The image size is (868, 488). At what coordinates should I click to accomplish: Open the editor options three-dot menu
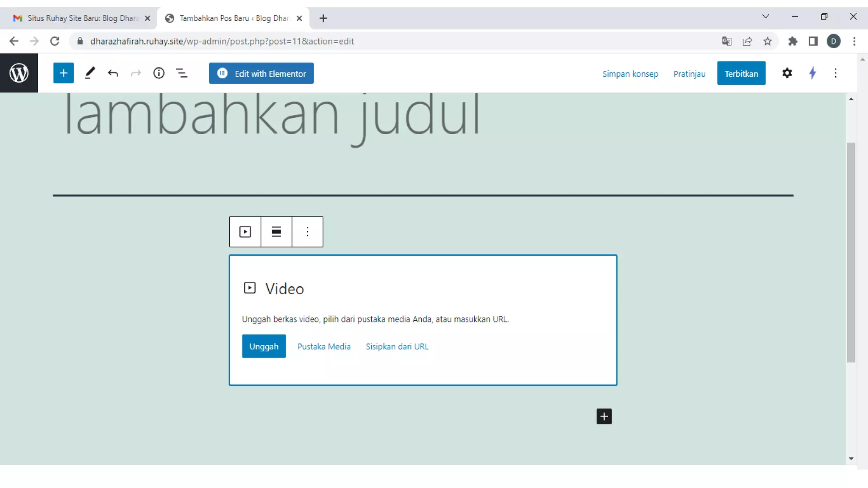pos(835,73)
